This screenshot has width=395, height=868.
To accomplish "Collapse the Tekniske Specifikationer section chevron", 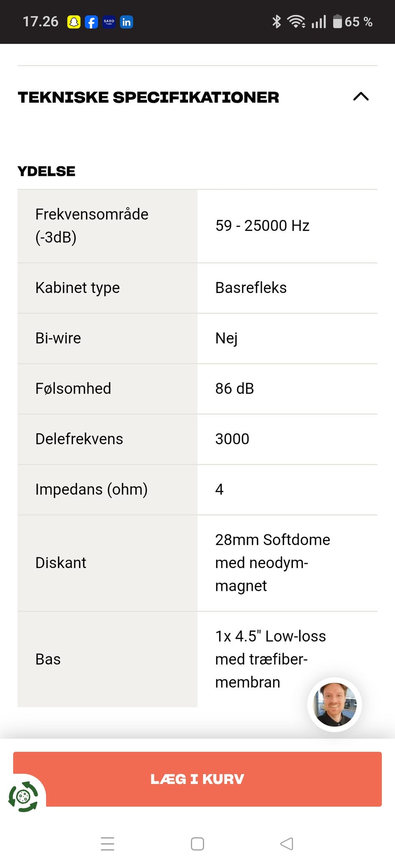I will tap(361, 97).
